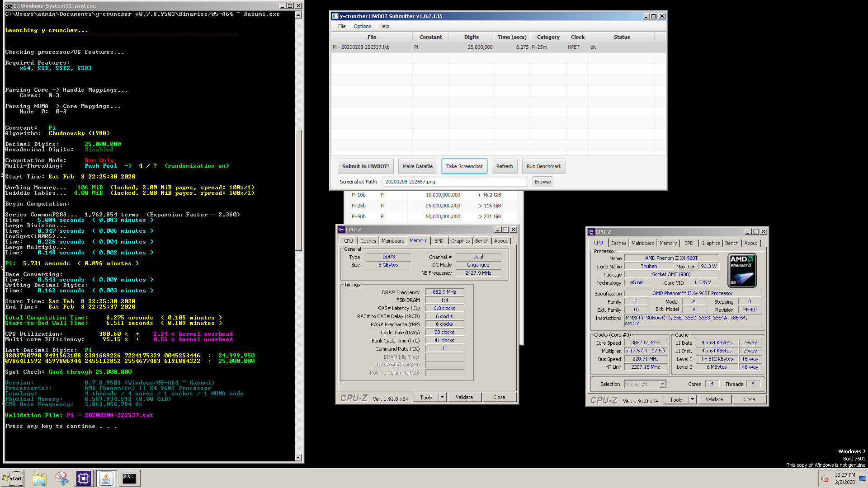This screenshot has width=868, height=488.
Task: Click the Status column header
Action: [x=622, y=37]
